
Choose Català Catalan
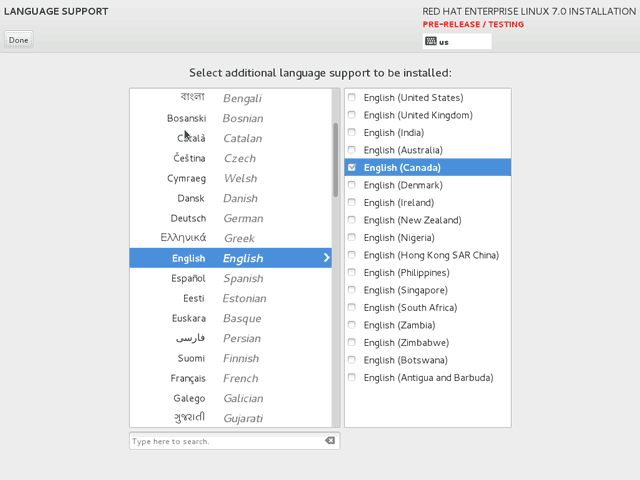tap(231, 138)
